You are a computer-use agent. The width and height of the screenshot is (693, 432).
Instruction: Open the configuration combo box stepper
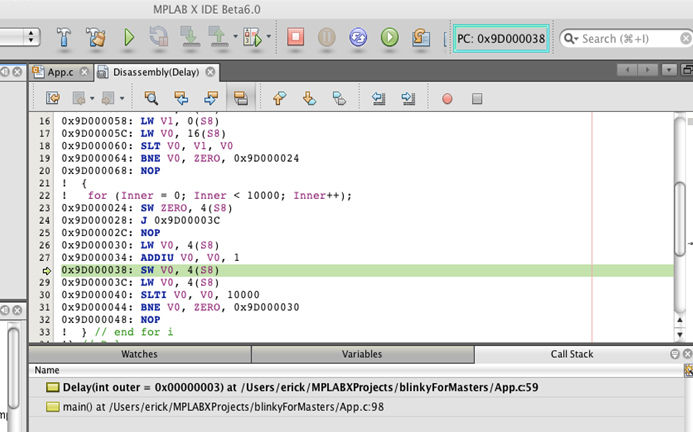coord(32,38)
